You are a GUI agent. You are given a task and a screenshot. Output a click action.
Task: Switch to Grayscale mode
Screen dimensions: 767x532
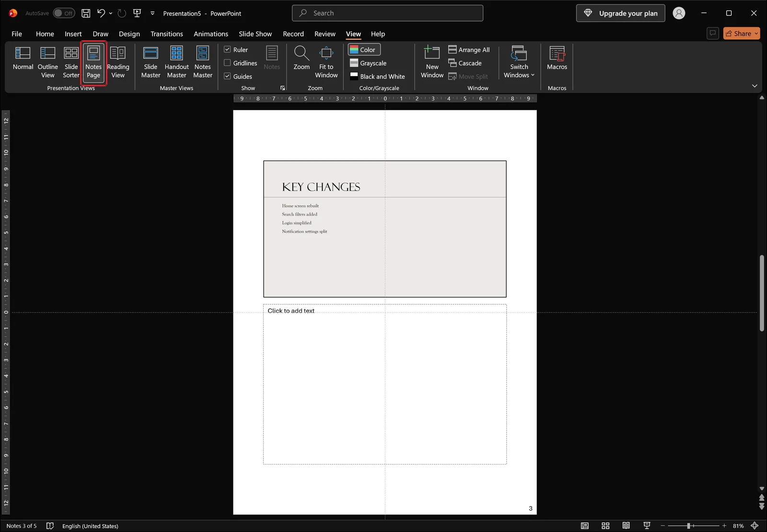point(368,63)
